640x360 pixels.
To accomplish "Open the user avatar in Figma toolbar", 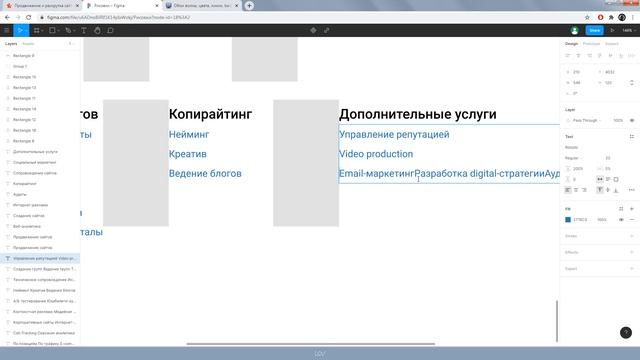I will [x=574, y=30].
